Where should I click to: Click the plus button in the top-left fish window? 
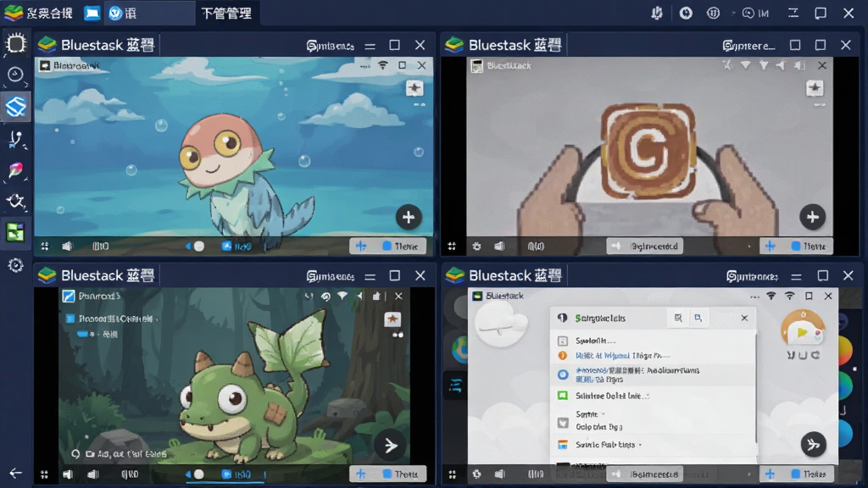[409, 218]
